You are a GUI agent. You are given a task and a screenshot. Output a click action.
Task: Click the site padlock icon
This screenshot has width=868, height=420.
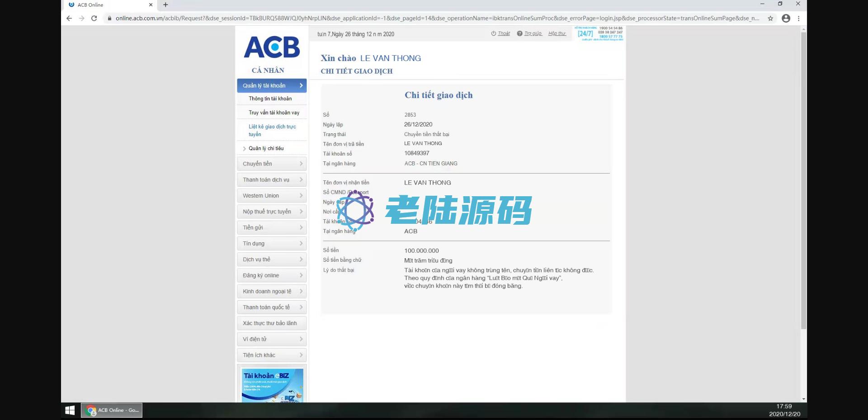[109, 19]
